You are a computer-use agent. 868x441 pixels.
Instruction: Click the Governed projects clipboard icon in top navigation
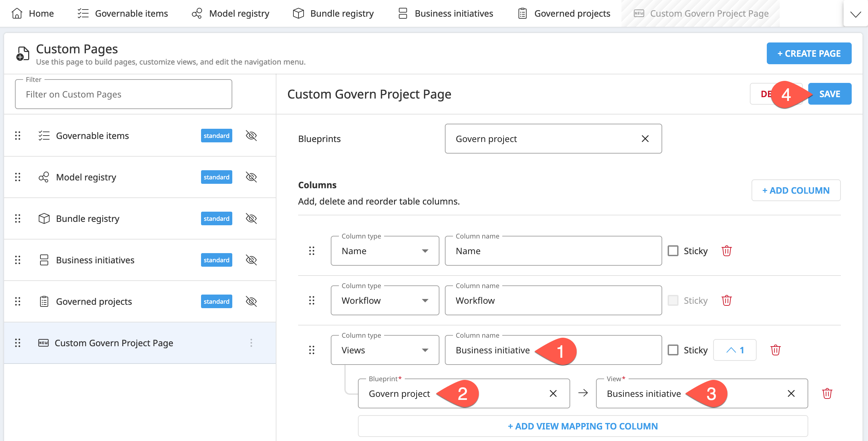pos(522,13)
